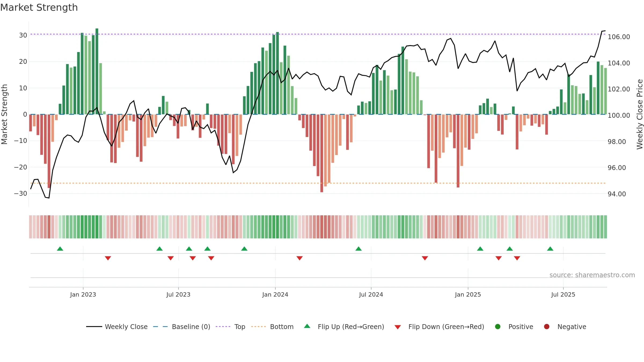Click the −30 tick on left axis
Viewport: 644px width, 362px height.
pos(21,193)
